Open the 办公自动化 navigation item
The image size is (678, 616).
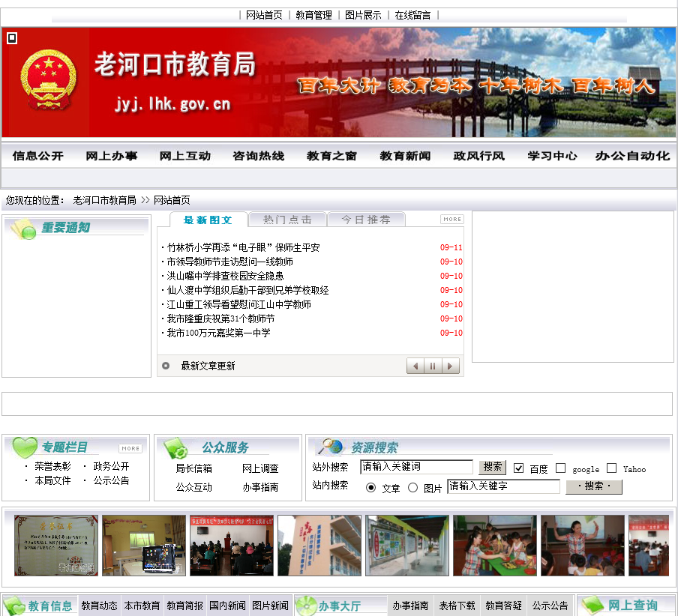(632, 156)
